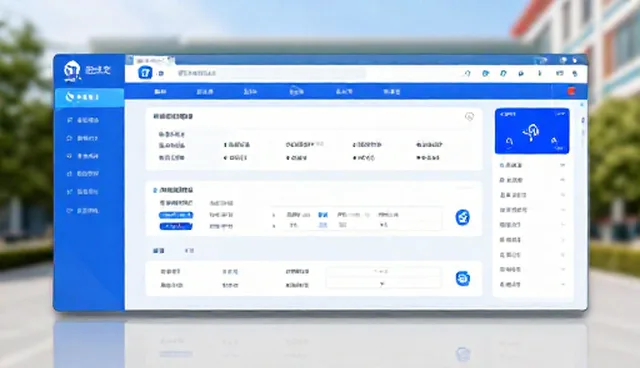The height and width of the screenshot is (368, 640).
Task: Click the left small icon inside the blue banner
Action: (x=509, y=142)
